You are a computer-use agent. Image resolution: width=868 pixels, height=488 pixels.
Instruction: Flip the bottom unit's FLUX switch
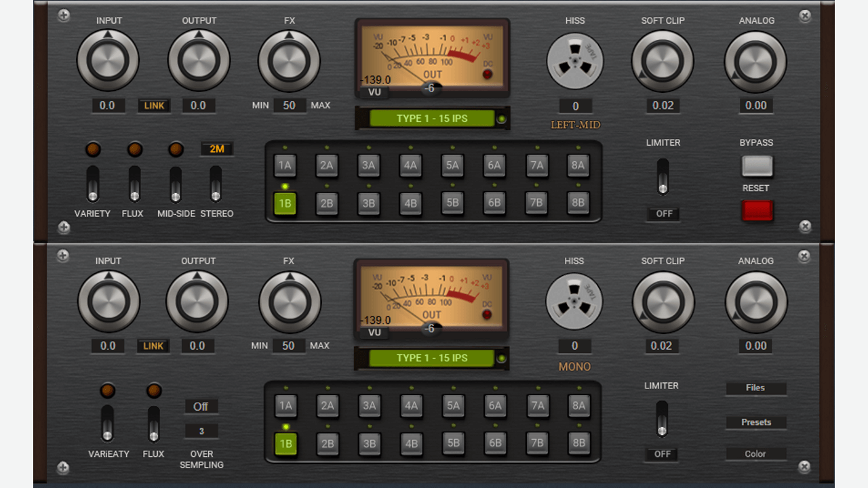[x=154, y=424]
